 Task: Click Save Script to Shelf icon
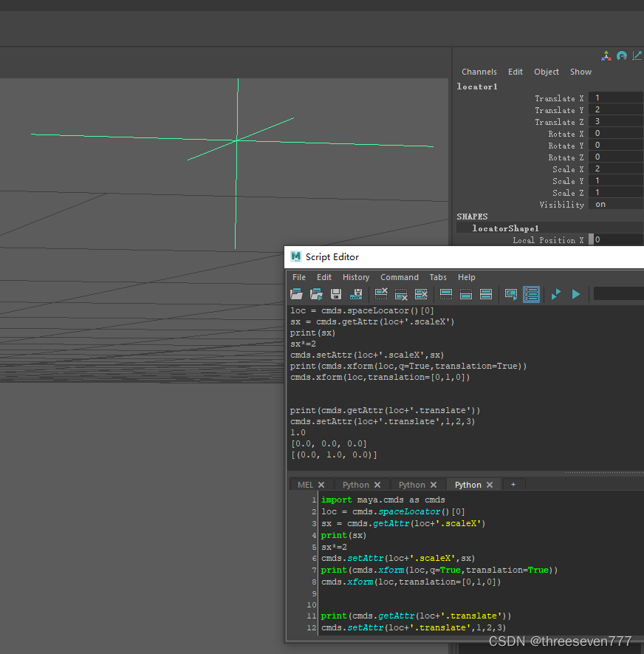tap(356, 294)
